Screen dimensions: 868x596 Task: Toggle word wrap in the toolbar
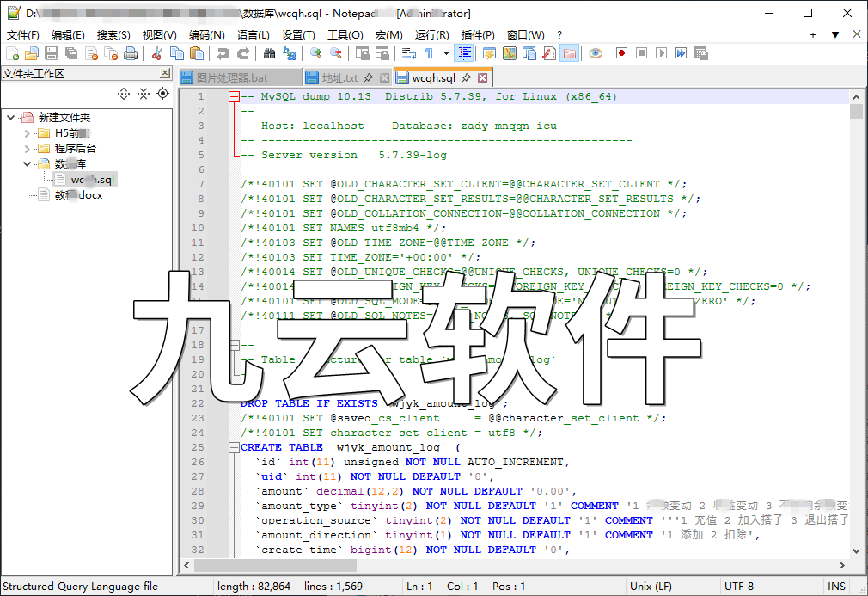(409, 53)
